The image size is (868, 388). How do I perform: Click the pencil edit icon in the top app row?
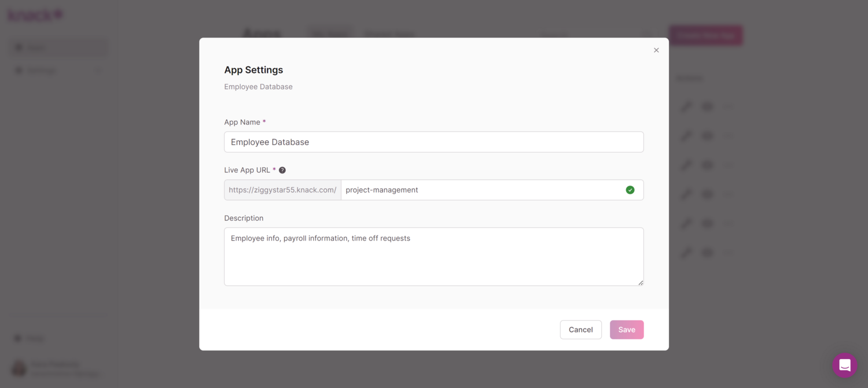point(686,106)
